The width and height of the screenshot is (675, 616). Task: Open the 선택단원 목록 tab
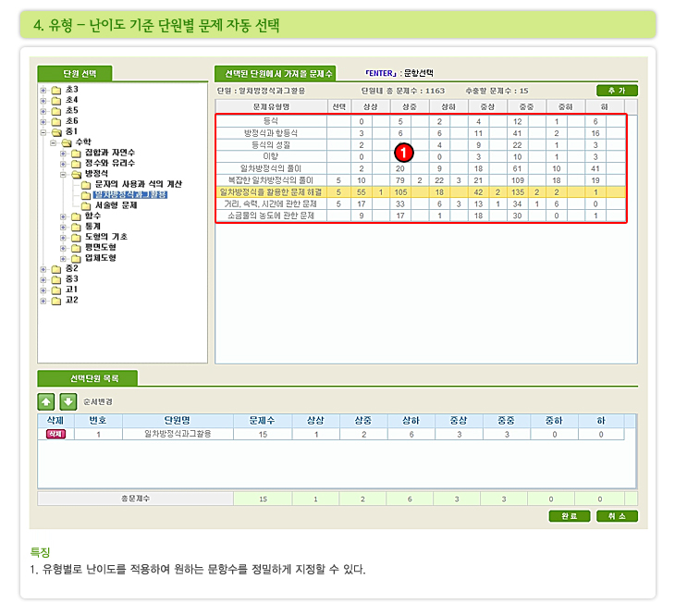click(x=88, y=378)
